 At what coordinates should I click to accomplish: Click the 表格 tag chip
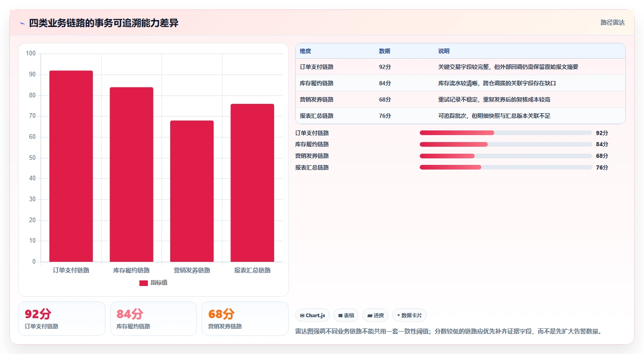(346, 315)
